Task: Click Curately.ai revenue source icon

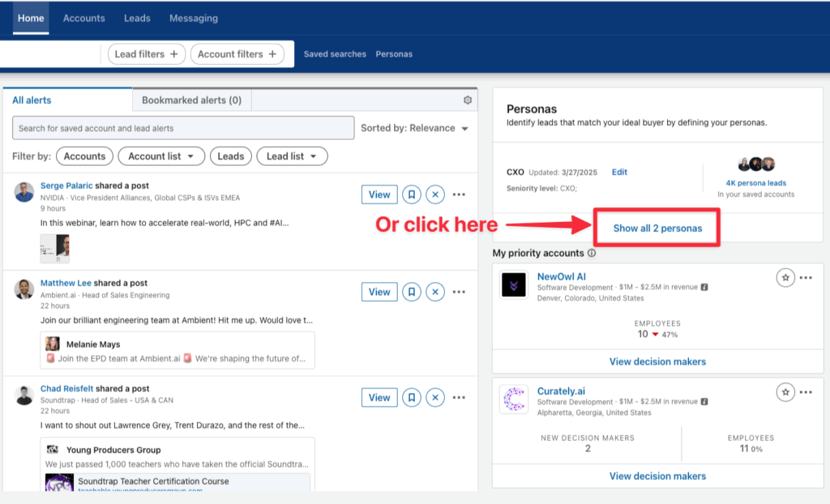Action: coord(704,401)
